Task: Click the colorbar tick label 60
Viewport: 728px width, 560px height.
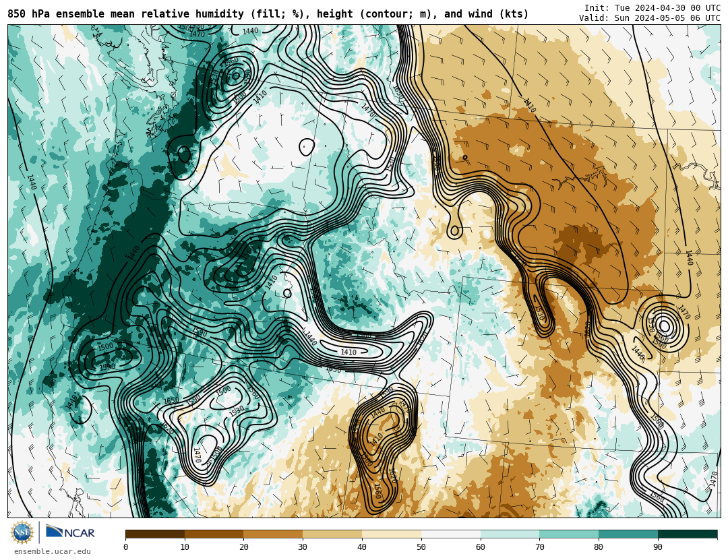Action: click(481, 547)
